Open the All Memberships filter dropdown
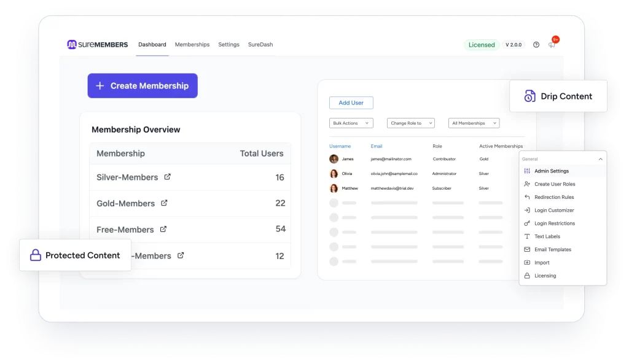The image size is (629, 364). [474, 123]
